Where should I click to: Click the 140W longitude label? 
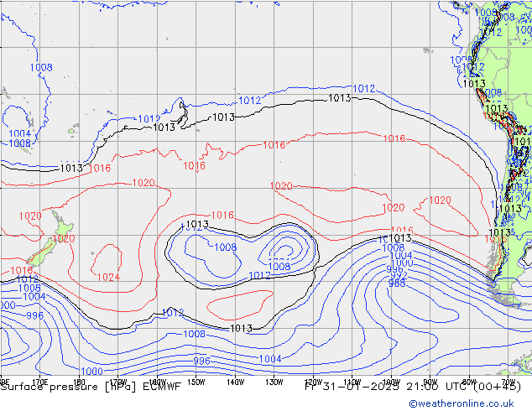pos(236,382)
